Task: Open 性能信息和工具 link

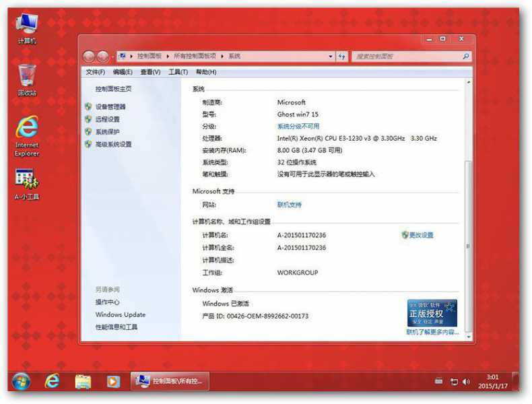Action: pos(117,327)
